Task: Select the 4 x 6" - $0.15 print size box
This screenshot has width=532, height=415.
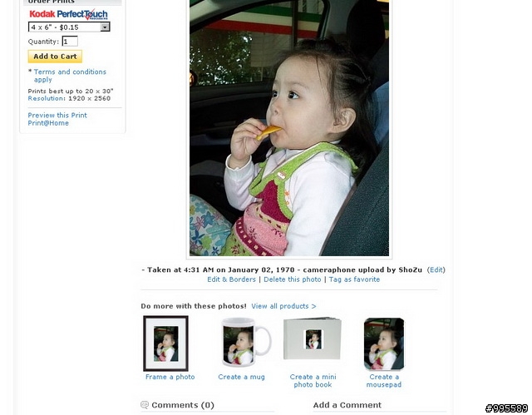Action: [x=69, y=27]
